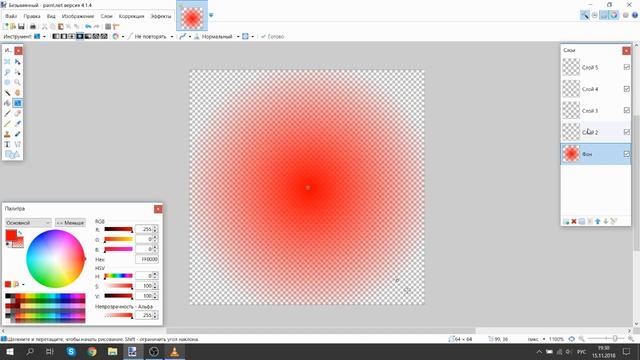Add new layer icon in Layers panel
This screenshot has height=360, width=640.
pos(566,221)
